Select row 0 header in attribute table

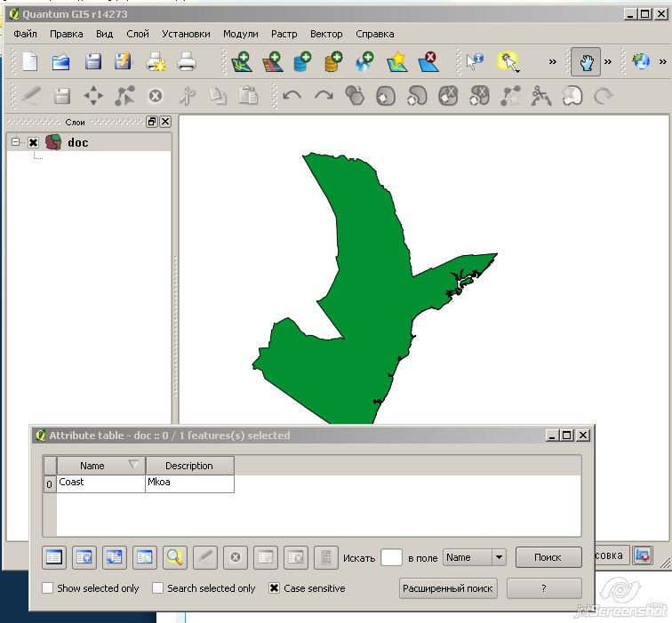(50, 483)
